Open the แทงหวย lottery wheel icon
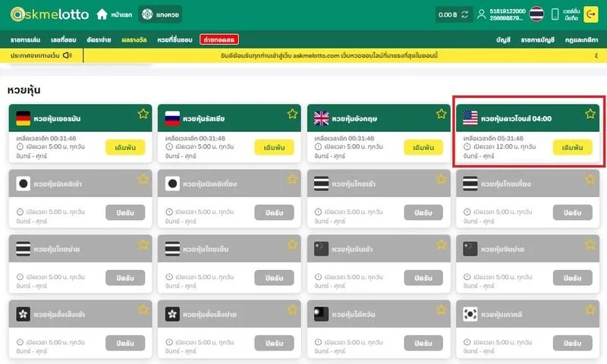Image resolution: width=607 pixels, height=364 pixels. click(x=146, y=14)
